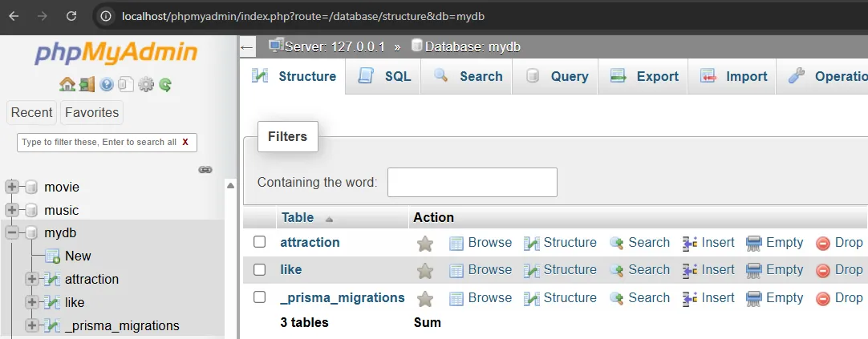Click the Insert icon for attraction table
This screenshot has width=868, height=339.
point(690,243)
